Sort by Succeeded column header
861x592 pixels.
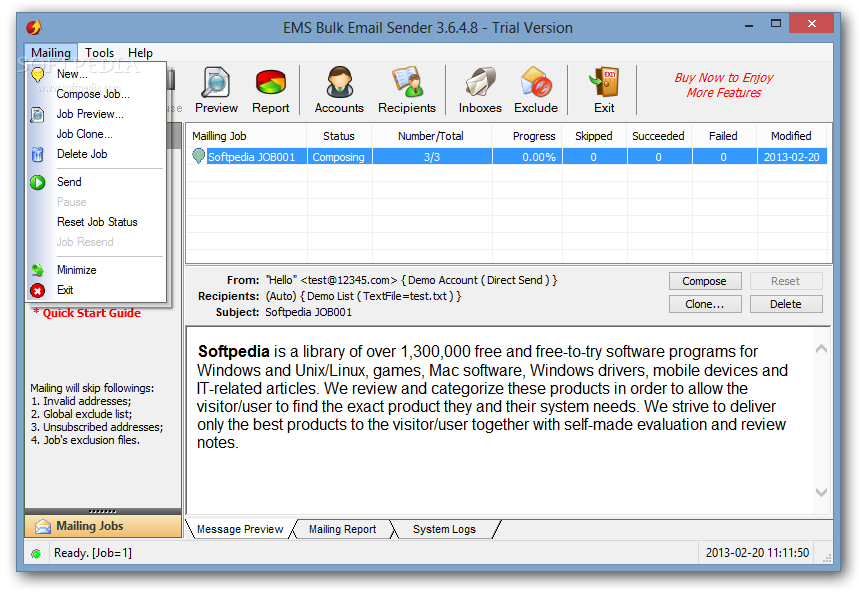(658, 136)
